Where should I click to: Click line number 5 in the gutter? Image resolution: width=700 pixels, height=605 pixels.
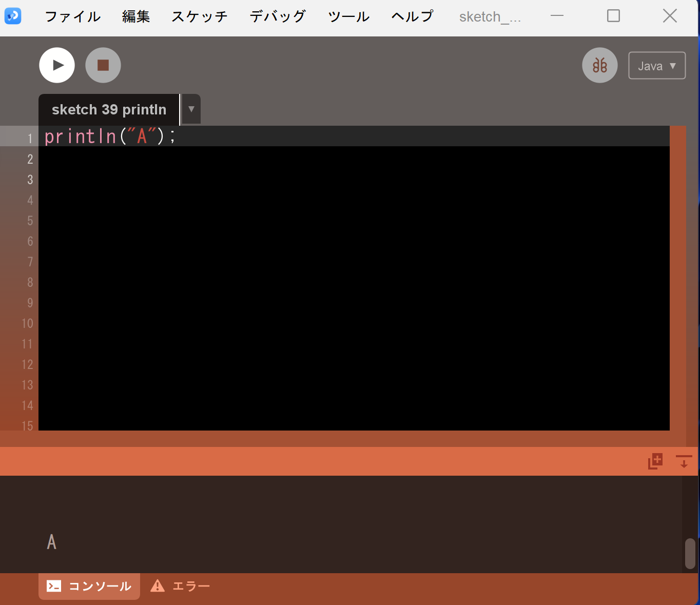(x=30, y=221)
